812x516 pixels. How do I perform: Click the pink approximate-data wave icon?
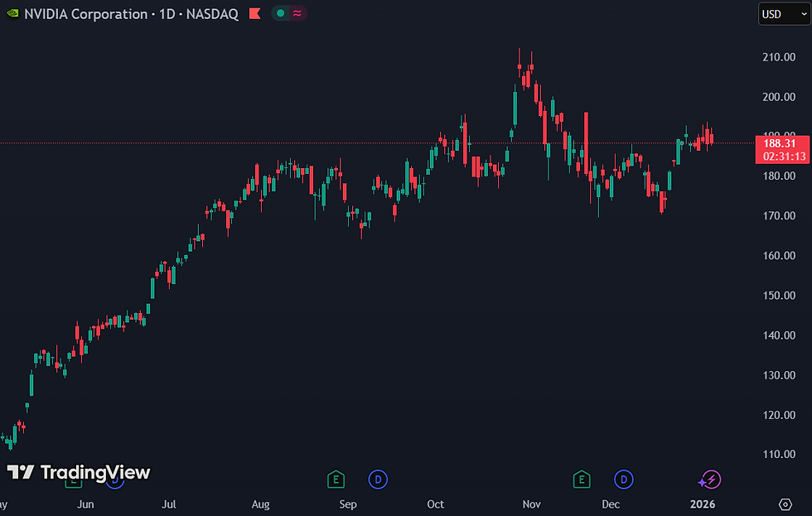tap(297, 13)
